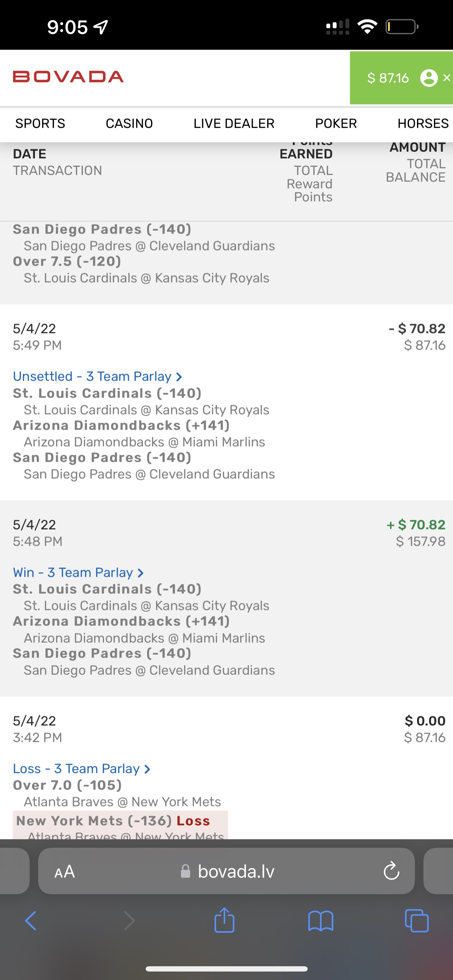
Task: Go to the HORSES tab
Action: click(x=423, y=123)
